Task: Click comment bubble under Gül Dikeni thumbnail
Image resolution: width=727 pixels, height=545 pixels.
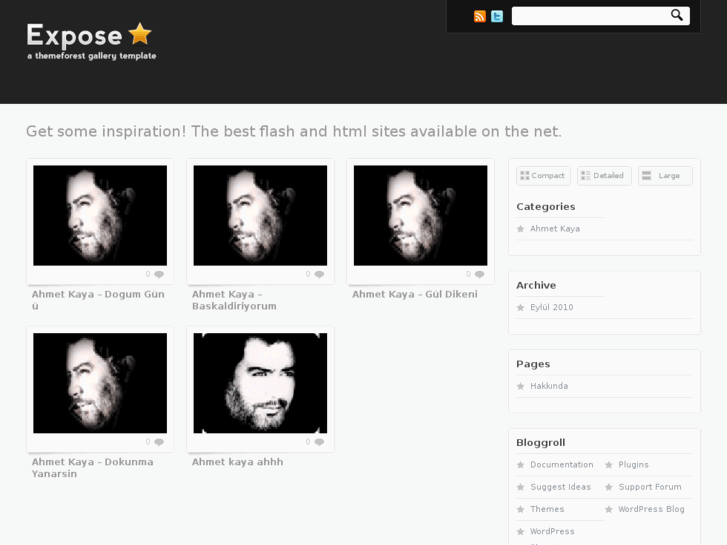Action: tap(479, 274)
